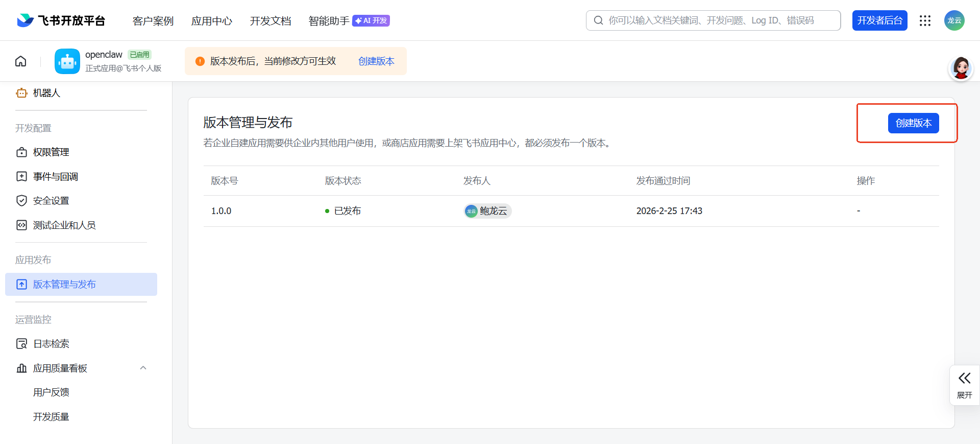Image resolution: width=980 pixels, height=444 pixels.
Task: Collapse the 应用质量看板 section chevron
Action: 143,368
